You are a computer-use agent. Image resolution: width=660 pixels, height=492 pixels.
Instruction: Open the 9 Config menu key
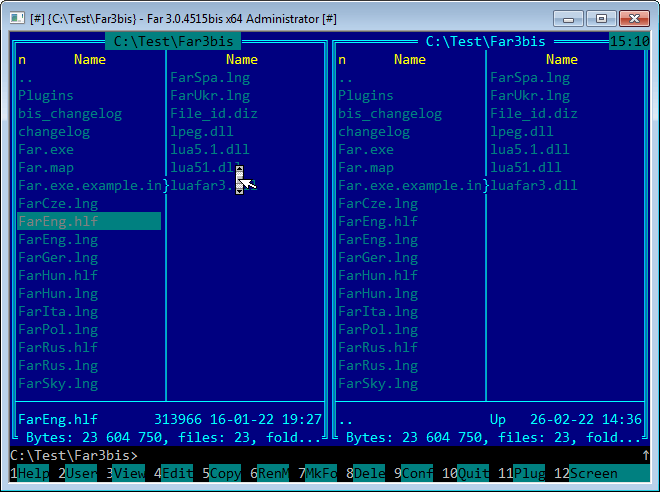[413, 473]
